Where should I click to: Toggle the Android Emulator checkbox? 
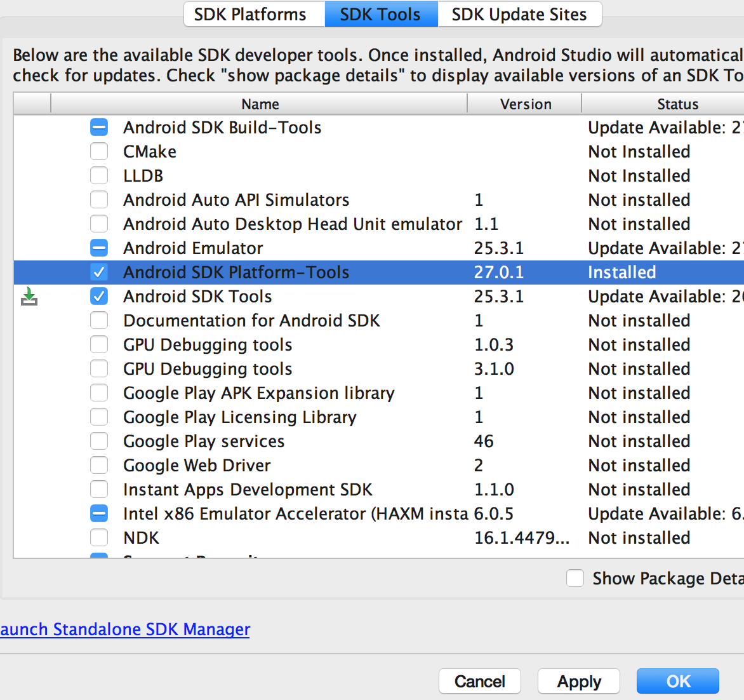point(99,248)
